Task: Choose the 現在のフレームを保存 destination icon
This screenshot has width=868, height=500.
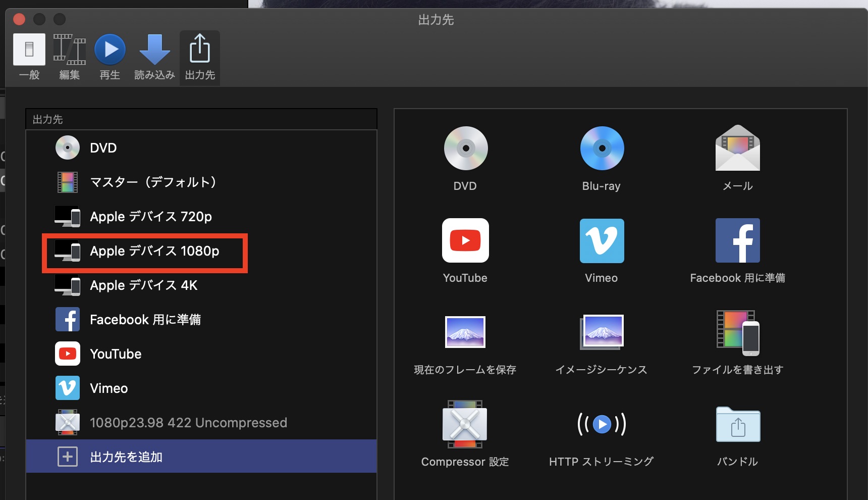Action: (465, 332)
